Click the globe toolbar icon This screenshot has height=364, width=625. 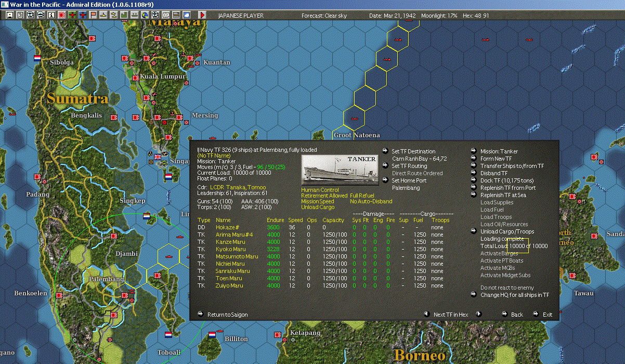click(x=145, y=15)
